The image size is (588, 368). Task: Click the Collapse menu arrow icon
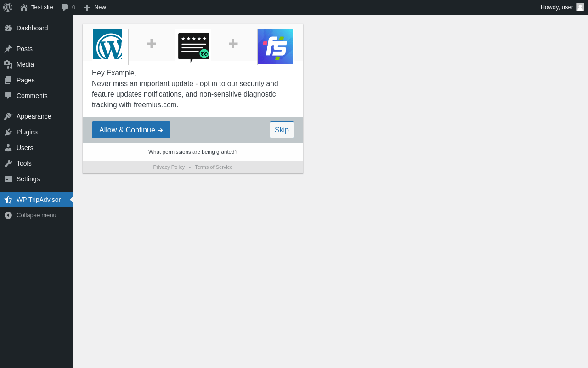pos(8,215)
